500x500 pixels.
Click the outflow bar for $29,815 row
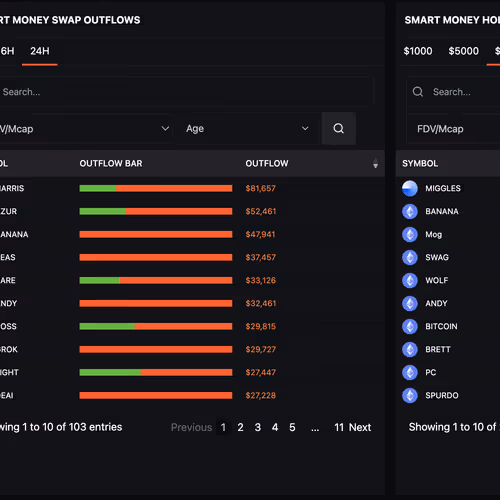point(156,326)
